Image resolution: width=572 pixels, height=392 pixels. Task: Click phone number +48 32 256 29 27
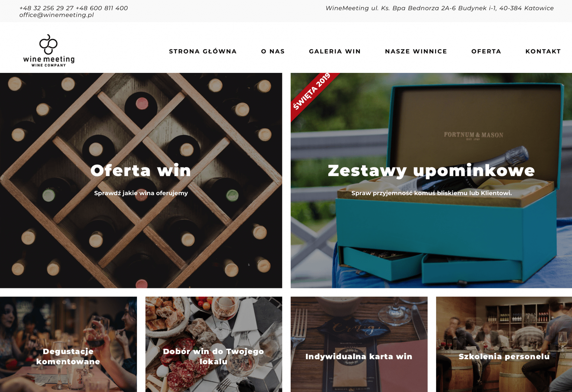click(46, 8)
